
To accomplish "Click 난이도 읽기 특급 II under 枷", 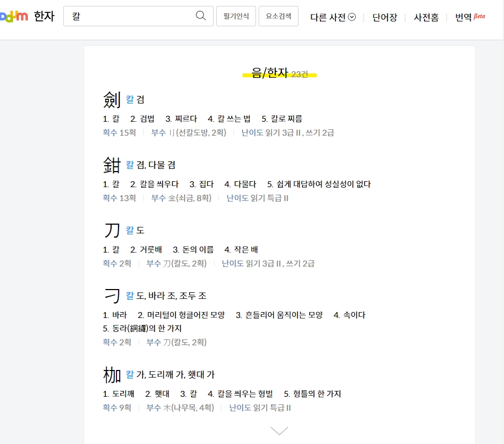I will pyautogui.click(x=260, y=408).
